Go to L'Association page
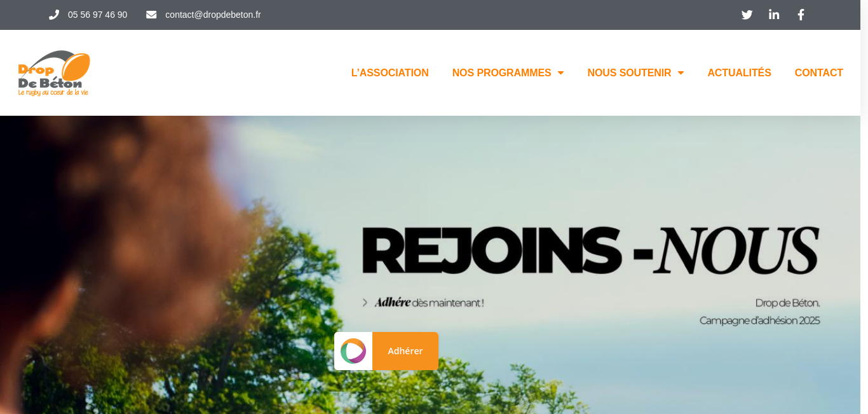868x414 pixels. pos(390,73)
